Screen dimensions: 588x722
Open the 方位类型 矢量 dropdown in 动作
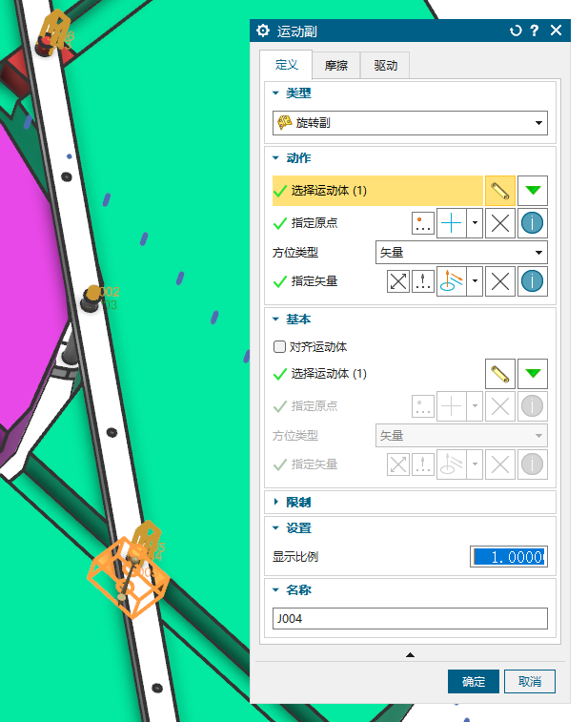[461, 252]
